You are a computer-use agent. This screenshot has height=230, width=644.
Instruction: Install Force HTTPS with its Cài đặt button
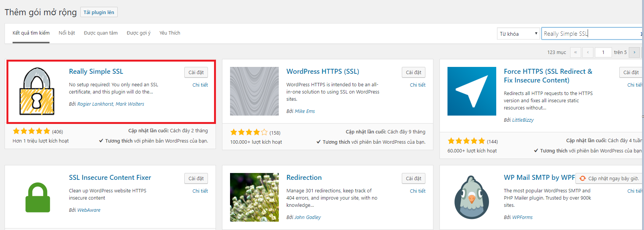(631, 72)
